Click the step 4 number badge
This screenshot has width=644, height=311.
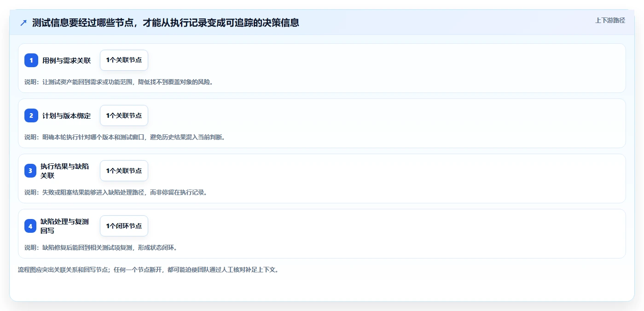(x=30, y=226)
